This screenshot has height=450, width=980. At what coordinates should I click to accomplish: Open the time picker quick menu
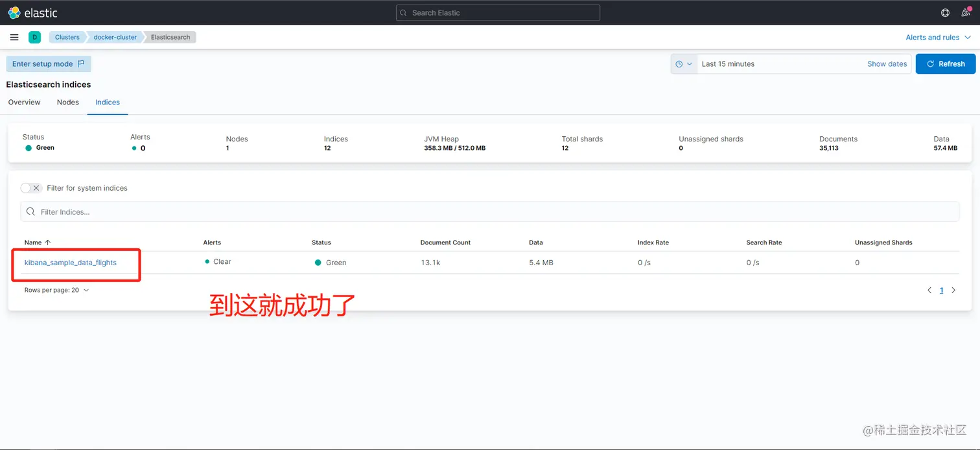point(684,64)
